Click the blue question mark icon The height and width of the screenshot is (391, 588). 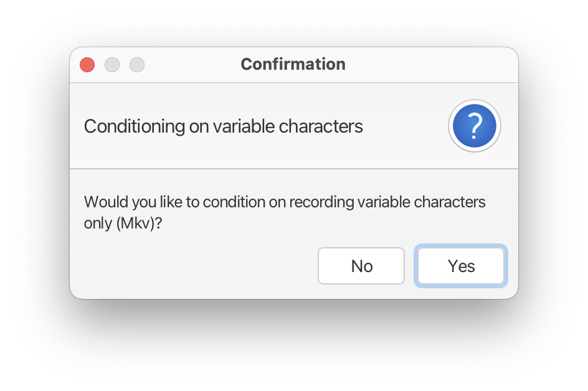click(475, 126)
